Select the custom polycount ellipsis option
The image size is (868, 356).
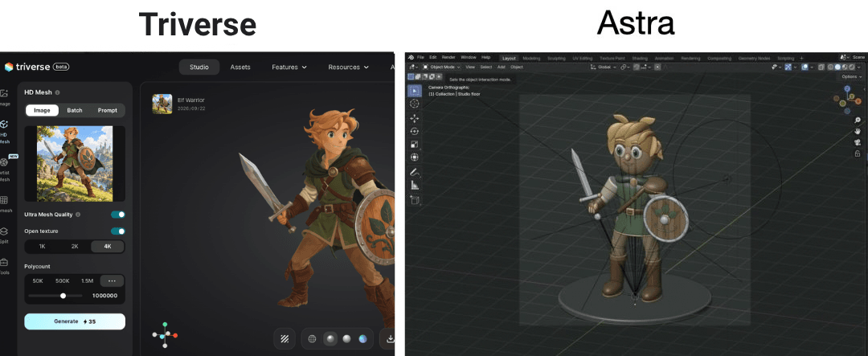click(x=112, y=280)
